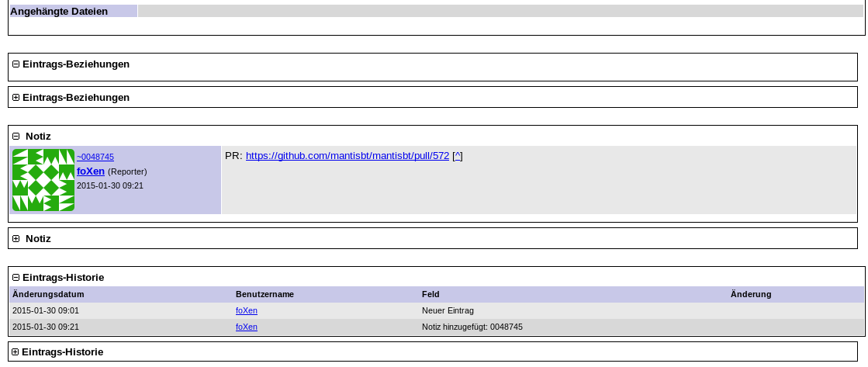The width and height of the screenshot is (868, 367).
Task: Click the Benutzername column header
Action: [x=265, y=294]
